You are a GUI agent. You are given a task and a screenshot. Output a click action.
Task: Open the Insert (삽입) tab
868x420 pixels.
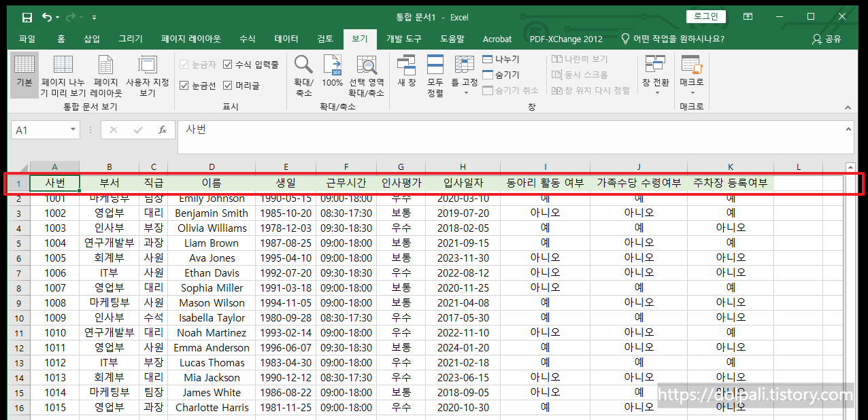coord(91,39)
